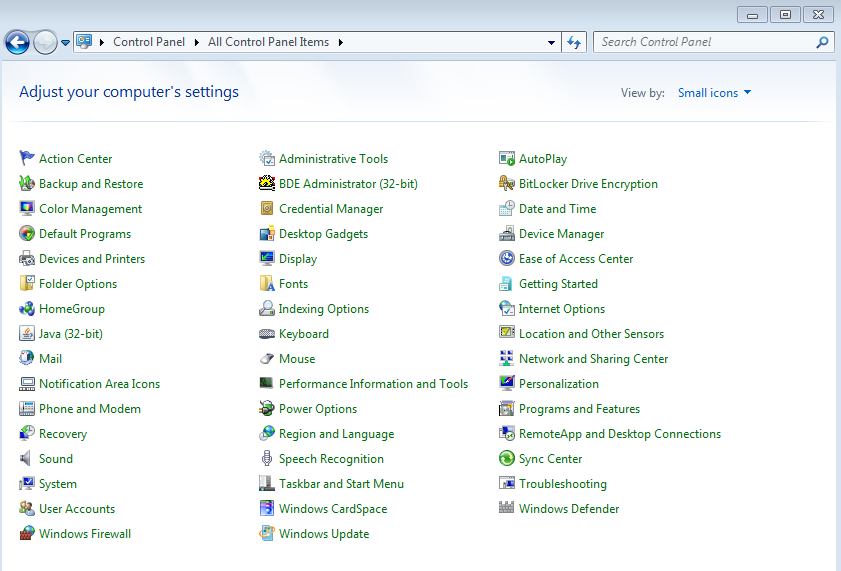Click the Folder Options icon
841x571 pixels.
(26, 283)
